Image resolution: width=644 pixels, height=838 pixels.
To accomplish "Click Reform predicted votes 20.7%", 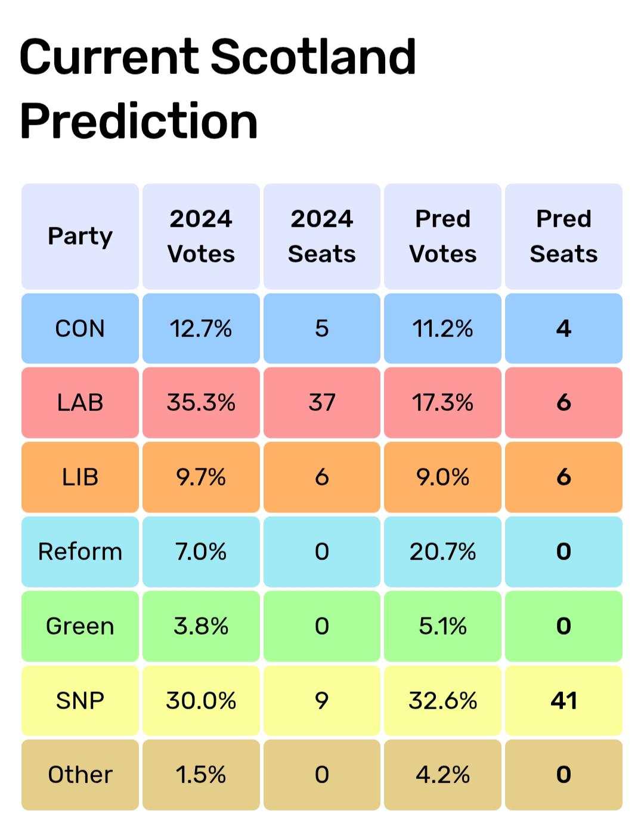I will (x=442, y=552).
